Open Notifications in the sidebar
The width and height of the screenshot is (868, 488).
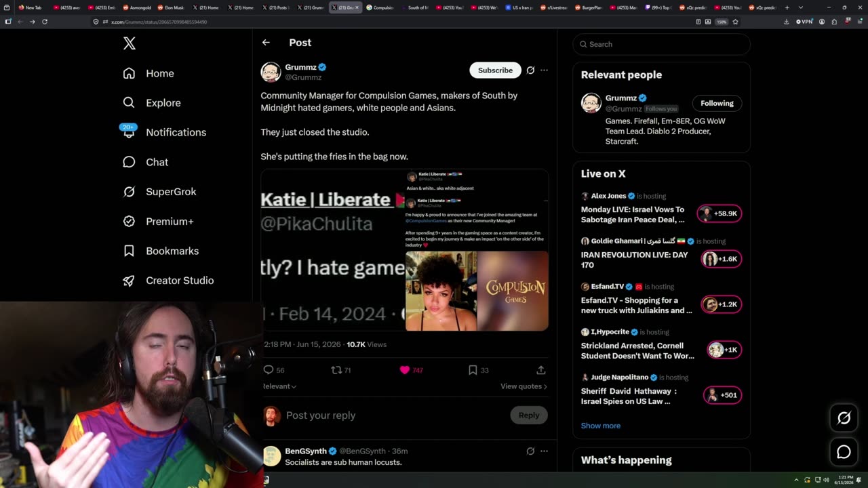(163, 132)
